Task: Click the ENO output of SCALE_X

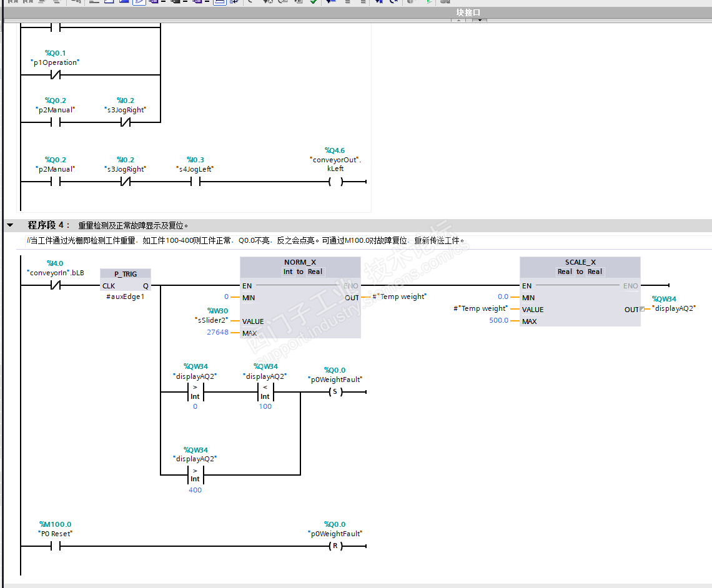Action: pos(630,286)
